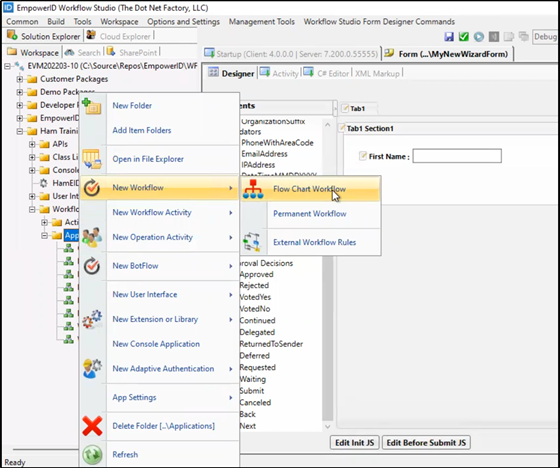Click the New Workflow checkmark icon
560x468 pixels.
pyautogui.click(x=92, y=188)
